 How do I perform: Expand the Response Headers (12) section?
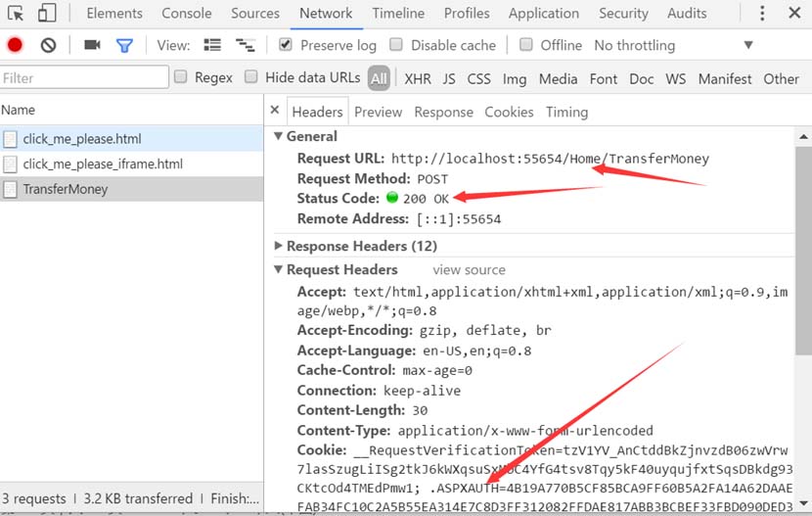point(278,246)
